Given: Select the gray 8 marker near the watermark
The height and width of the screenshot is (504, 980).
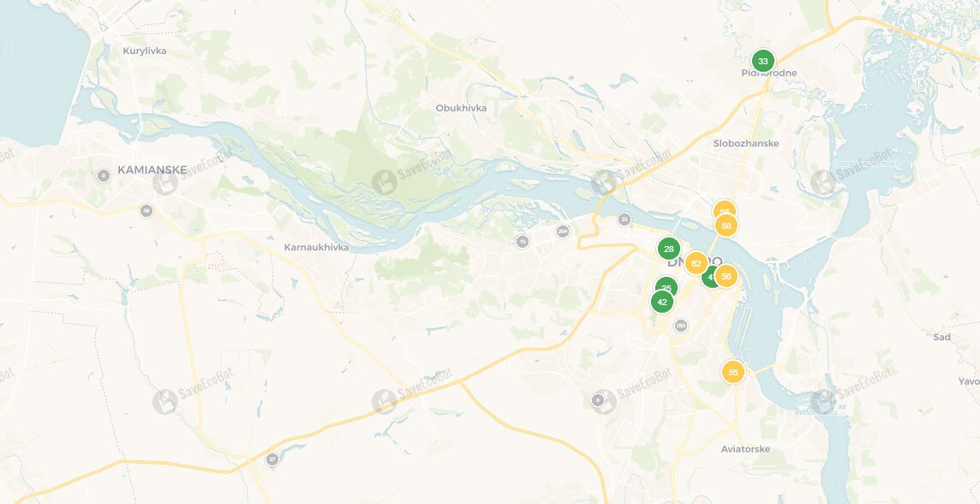Looking at the screenshot, I should [x=597, y=399].
